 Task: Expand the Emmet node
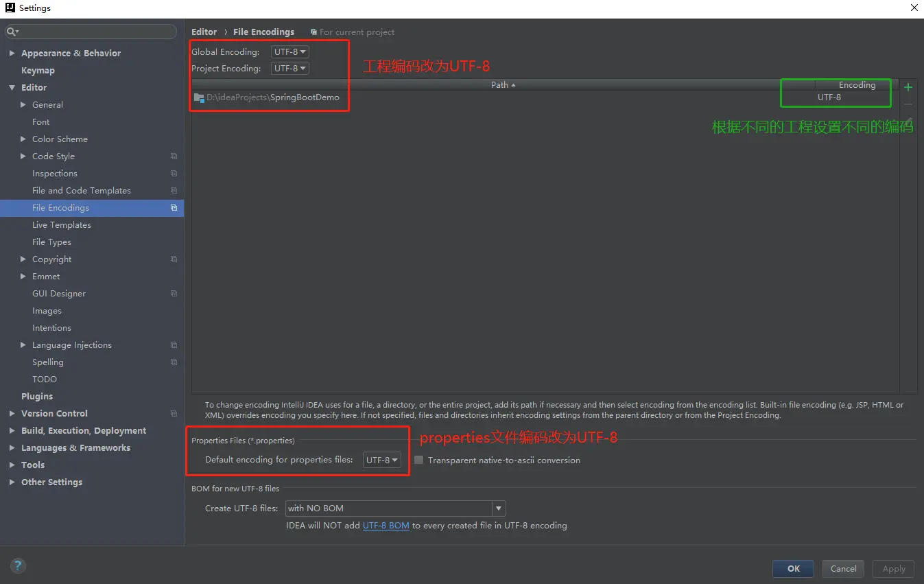point(23,277)
